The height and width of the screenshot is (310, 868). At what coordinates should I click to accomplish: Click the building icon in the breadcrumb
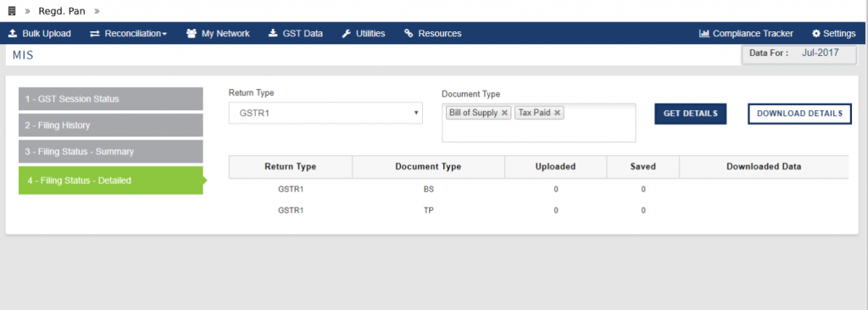12,10
